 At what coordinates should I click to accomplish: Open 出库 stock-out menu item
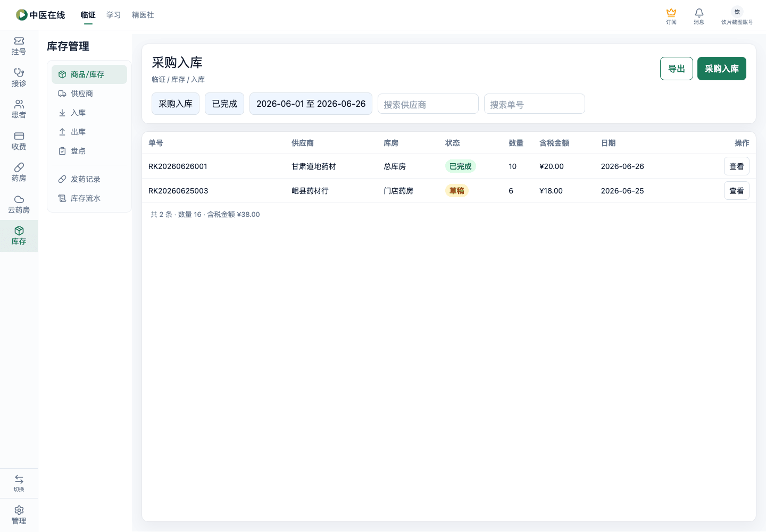(89, 132)
